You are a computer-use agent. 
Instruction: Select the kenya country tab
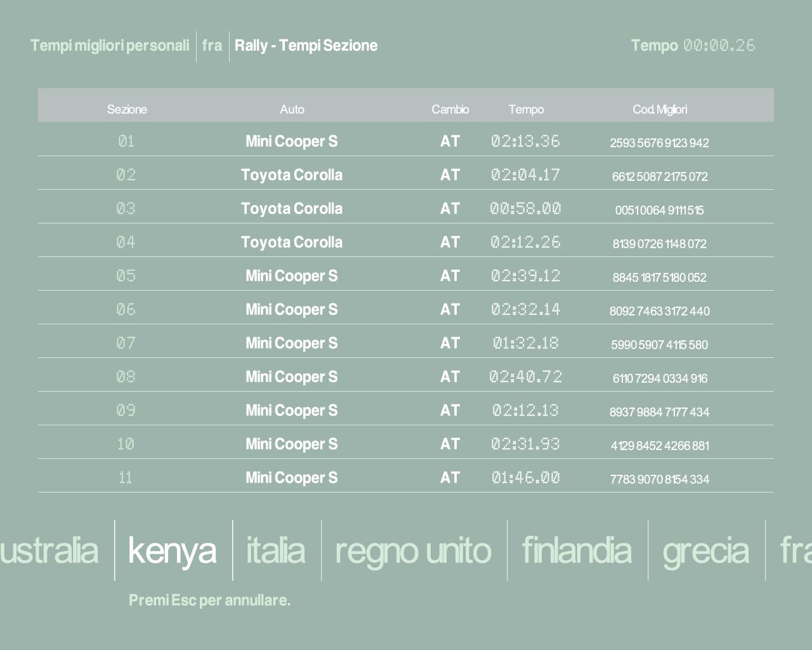[172, 550]
